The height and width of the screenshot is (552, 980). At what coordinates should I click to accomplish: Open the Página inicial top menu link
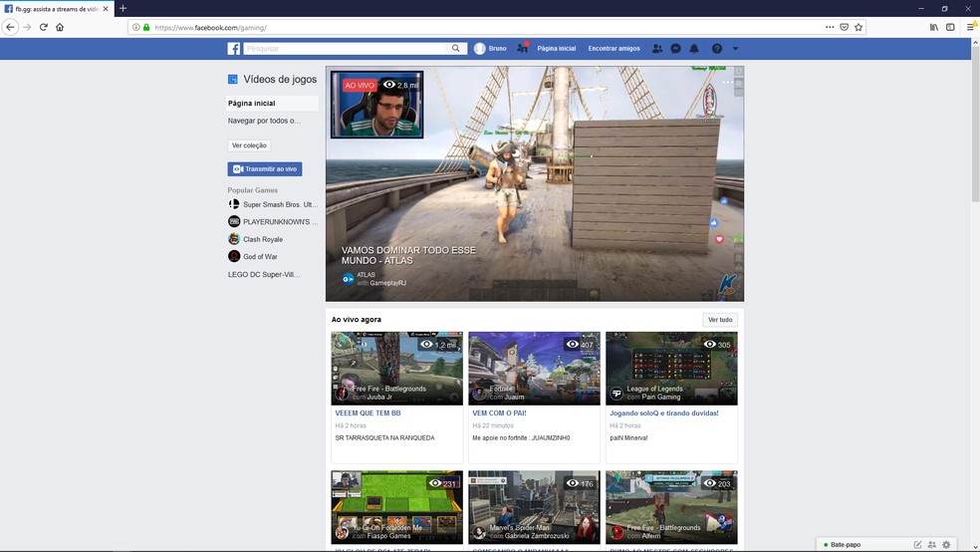coord(557,48)
